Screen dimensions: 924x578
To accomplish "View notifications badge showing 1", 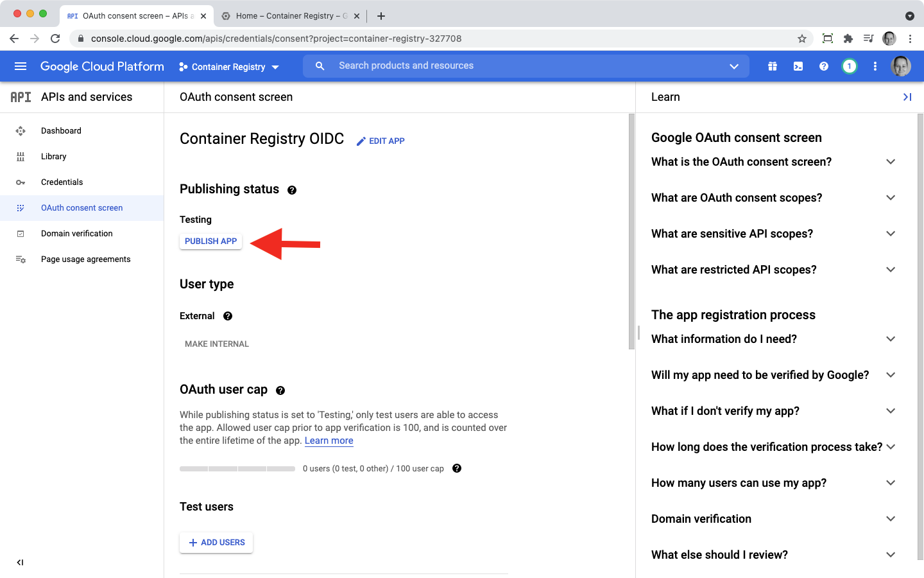I will point(850,66).
